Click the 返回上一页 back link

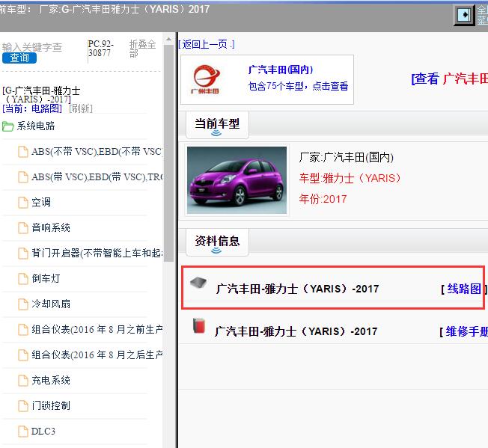(207, 44)
